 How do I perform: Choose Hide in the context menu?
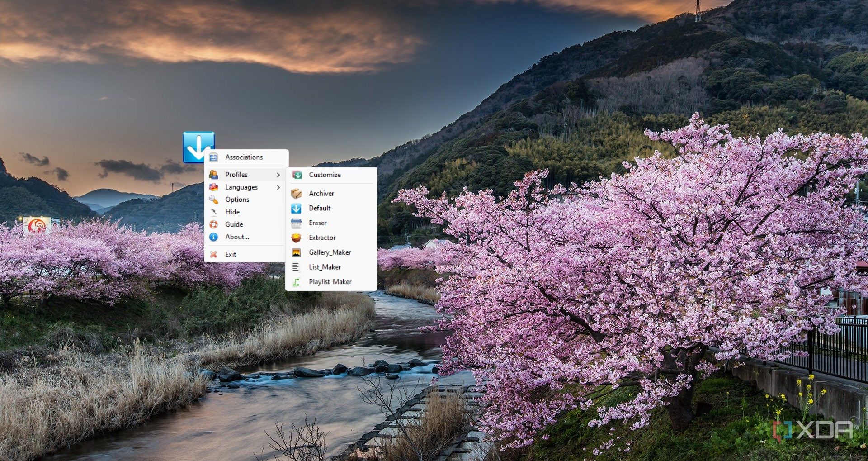click(246, 212)
